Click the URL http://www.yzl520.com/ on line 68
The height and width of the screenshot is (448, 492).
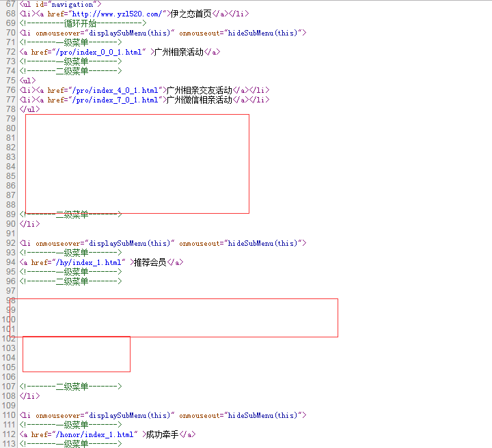(117, 14)
